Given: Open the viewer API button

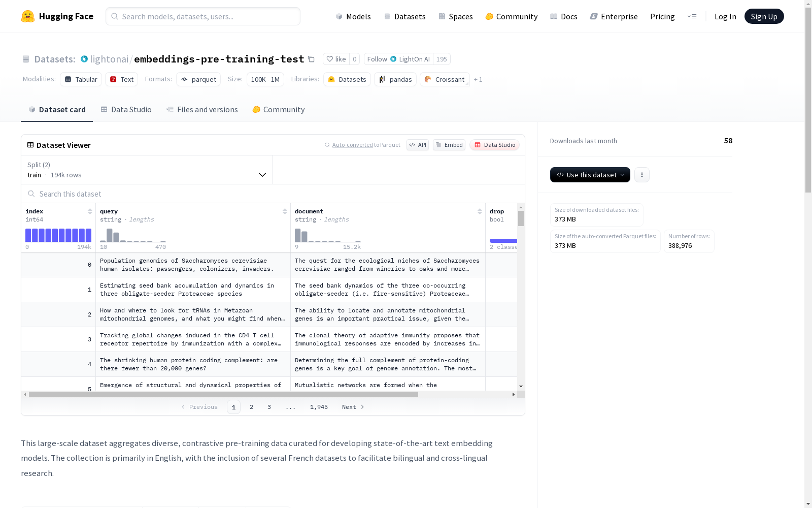Looking at the screenshot, I should pos(418,145).
